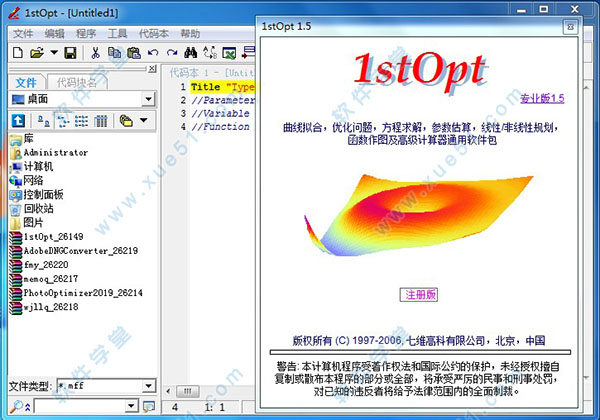Close the 1stOpt 1.5 About dialog
Viewport: 600px width, 420px height.
(570, 27)
